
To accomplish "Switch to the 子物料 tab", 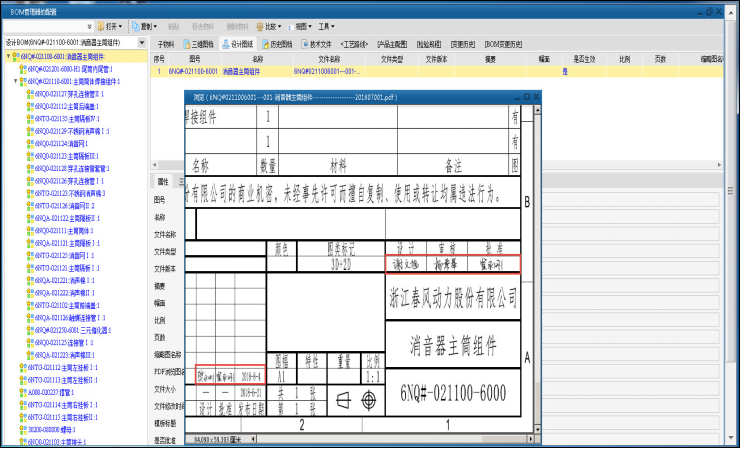I will [166, 44].
